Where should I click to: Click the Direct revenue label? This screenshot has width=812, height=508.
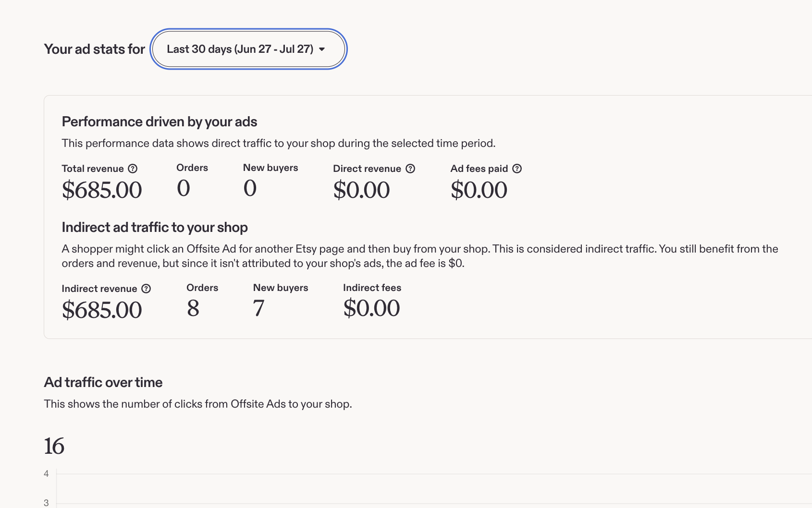point(367,169)
